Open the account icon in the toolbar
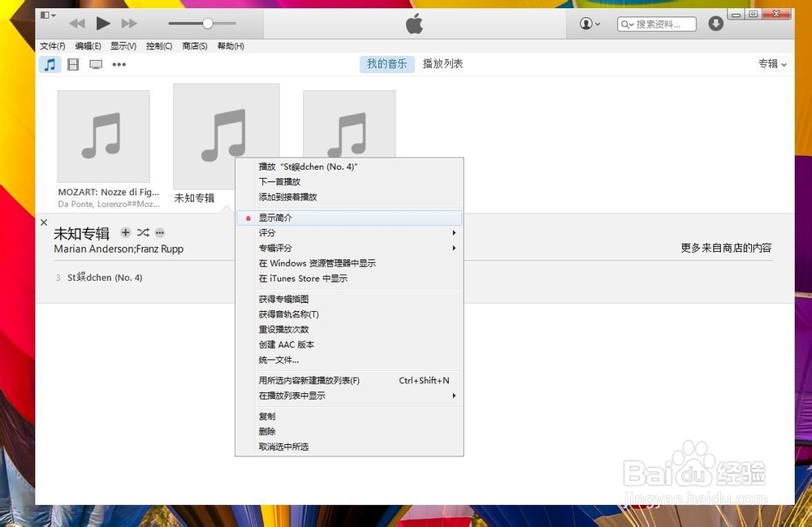 [x=588, y=24]
